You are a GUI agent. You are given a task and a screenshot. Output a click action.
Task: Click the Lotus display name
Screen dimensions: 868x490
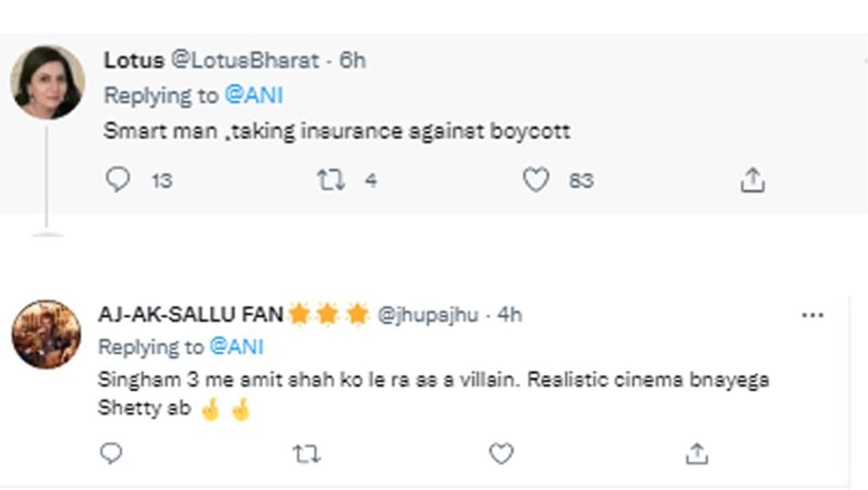pyautogui.click(x=134, y=60)
